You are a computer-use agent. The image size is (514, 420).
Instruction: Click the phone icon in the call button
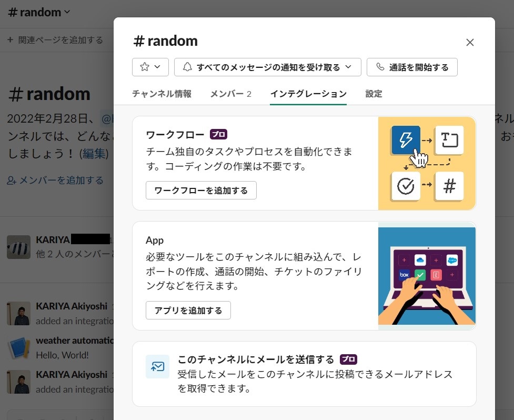380,67
